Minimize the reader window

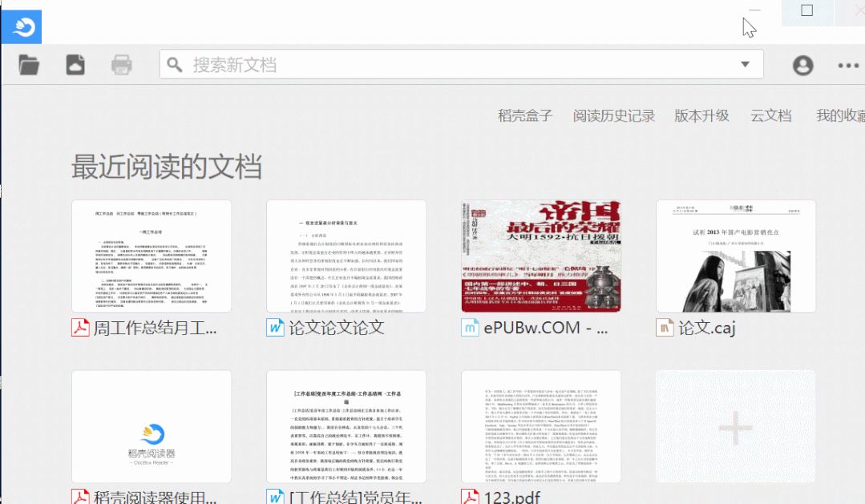[x=754, y=11]
